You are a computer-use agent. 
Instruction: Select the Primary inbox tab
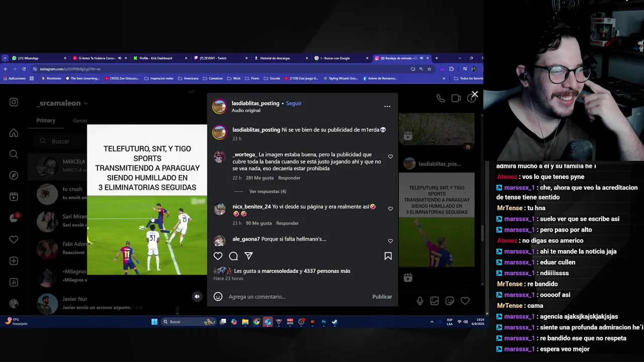click(x=46, y=121)
